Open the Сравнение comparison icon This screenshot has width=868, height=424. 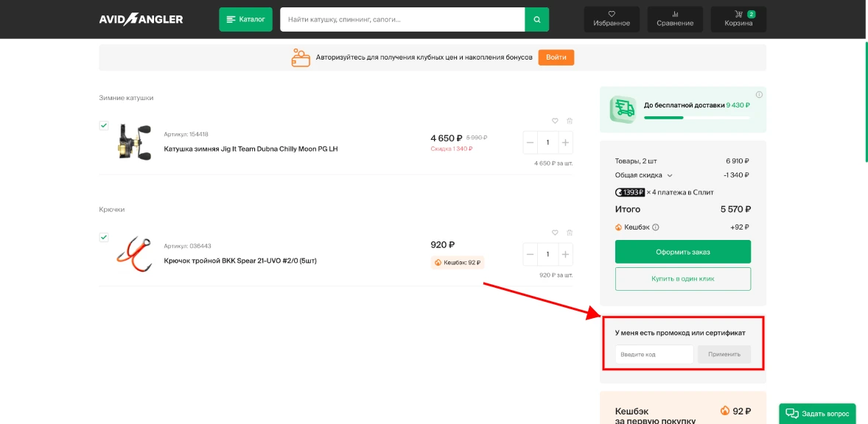(674, 14)
